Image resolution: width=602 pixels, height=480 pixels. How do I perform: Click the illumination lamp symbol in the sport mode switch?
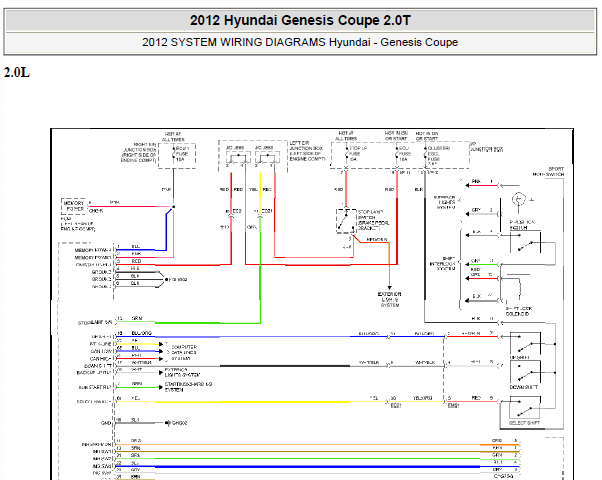518,199
